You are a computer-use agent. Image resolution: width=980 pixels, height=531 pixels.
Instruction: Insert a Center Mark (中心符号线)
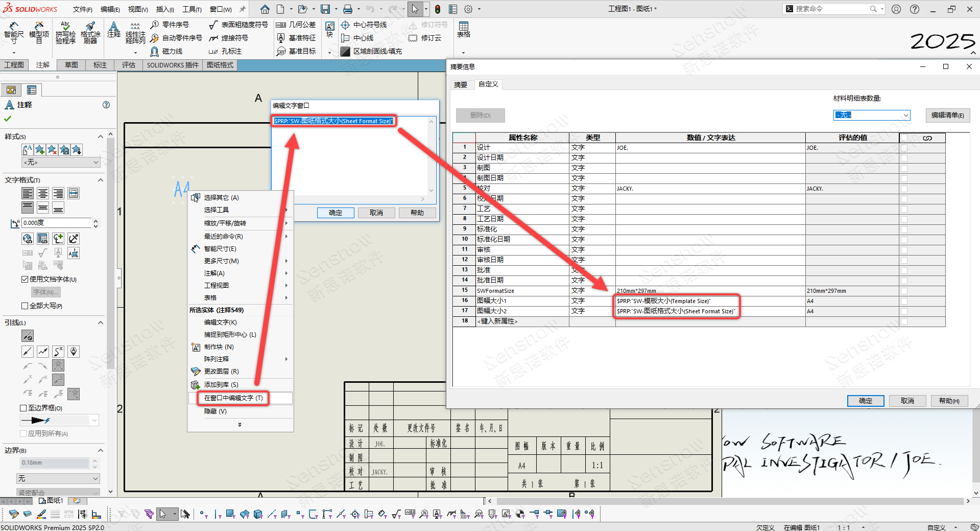tap(364, 25)
